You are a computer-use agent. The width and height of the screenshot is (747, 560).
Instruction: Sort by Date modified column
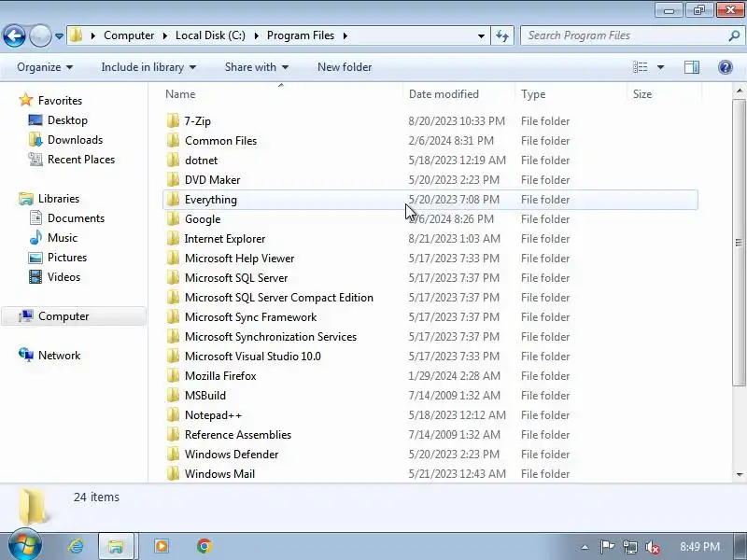coord(444,94)
